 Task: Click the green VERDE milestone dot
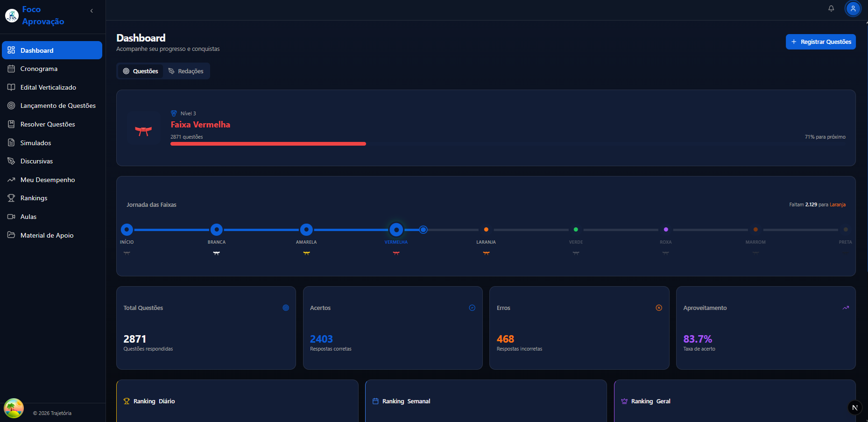[x=576, y=230]
